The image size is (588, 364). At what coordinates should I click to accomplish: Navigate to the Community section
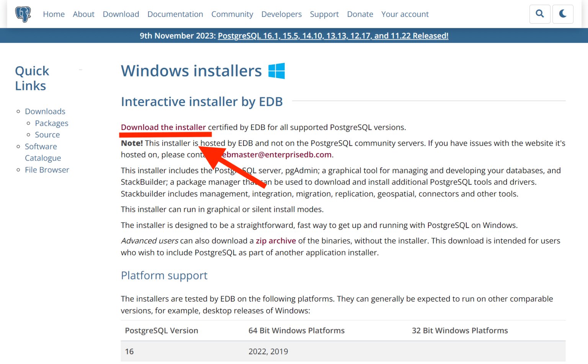(232, 14)
